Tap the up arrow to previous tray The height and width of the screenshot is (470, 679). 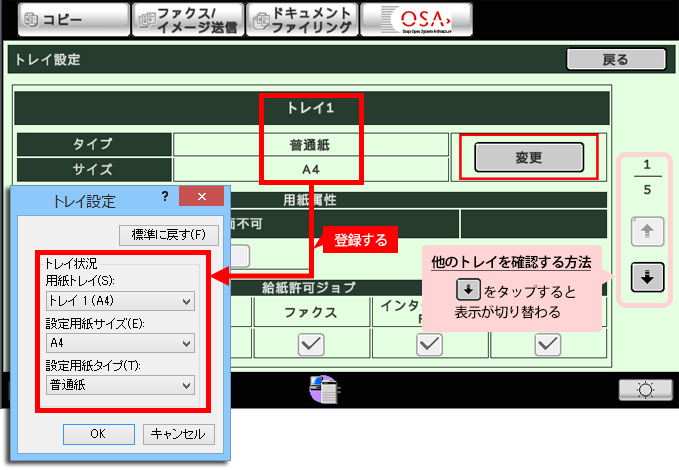(647, 233)
